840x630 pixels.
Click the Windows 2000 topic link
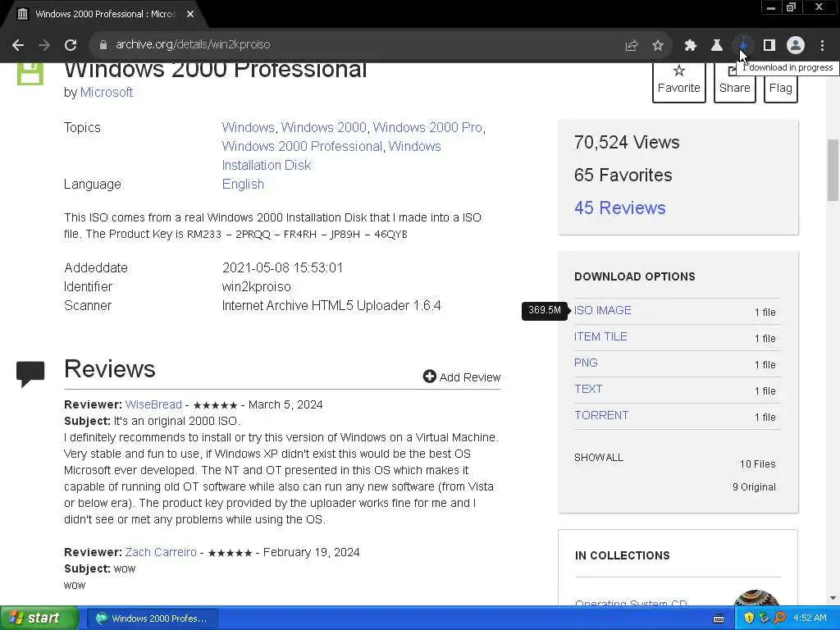[x=323, y=127]
